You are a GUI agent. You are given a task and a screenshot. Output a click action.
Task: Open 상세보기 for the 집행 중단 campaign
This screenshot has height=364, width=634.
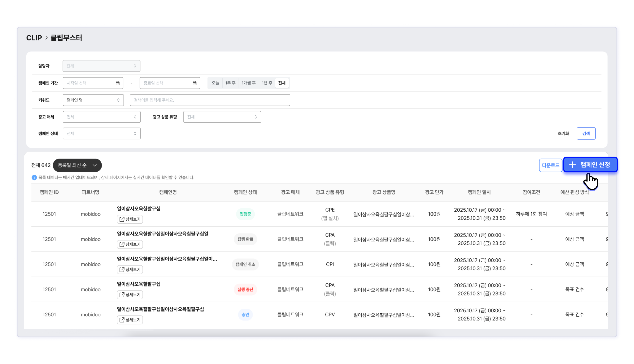click(130, 294)
